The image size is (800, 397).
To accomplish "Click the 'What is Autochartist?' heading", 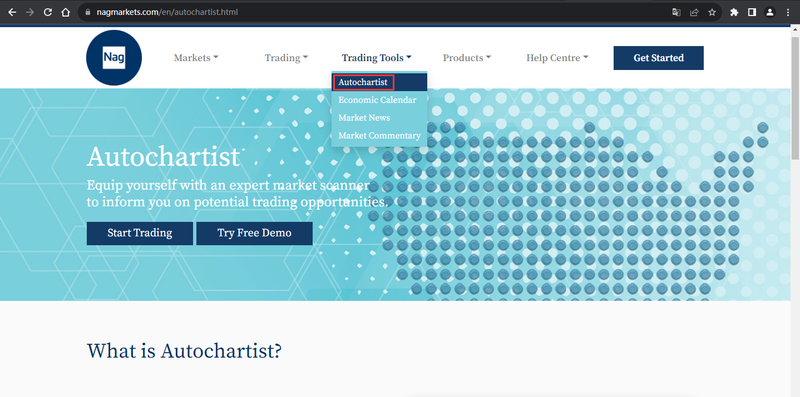I will click(x=184, y=351).
